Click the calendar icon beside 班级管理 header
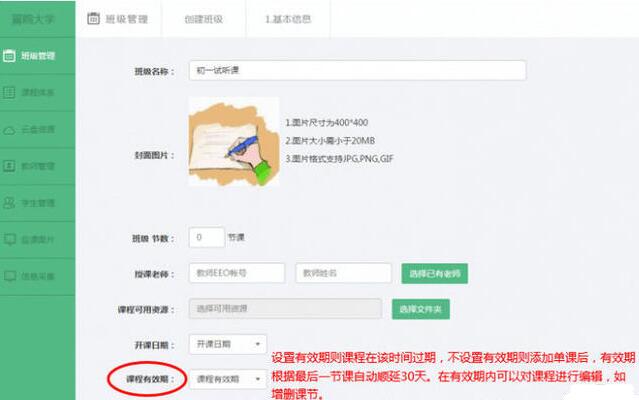The image size is (639, 400). point(93,18)
